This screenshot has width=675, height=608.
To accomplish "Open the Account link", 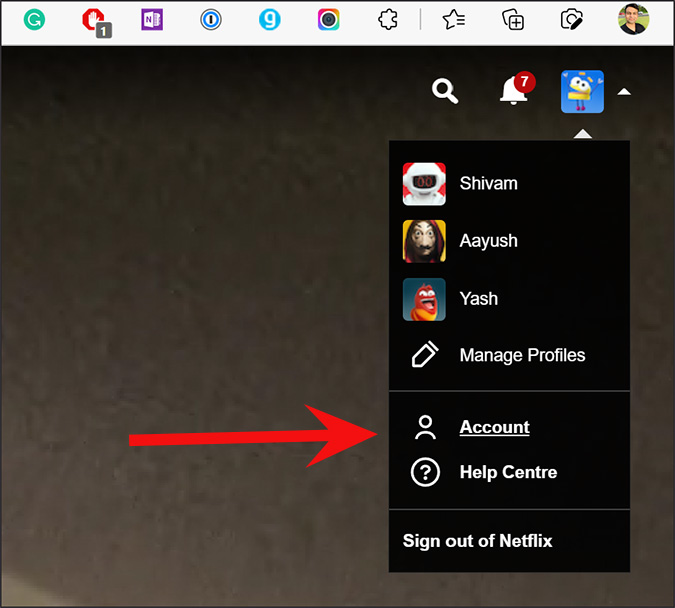I will 494,427.
